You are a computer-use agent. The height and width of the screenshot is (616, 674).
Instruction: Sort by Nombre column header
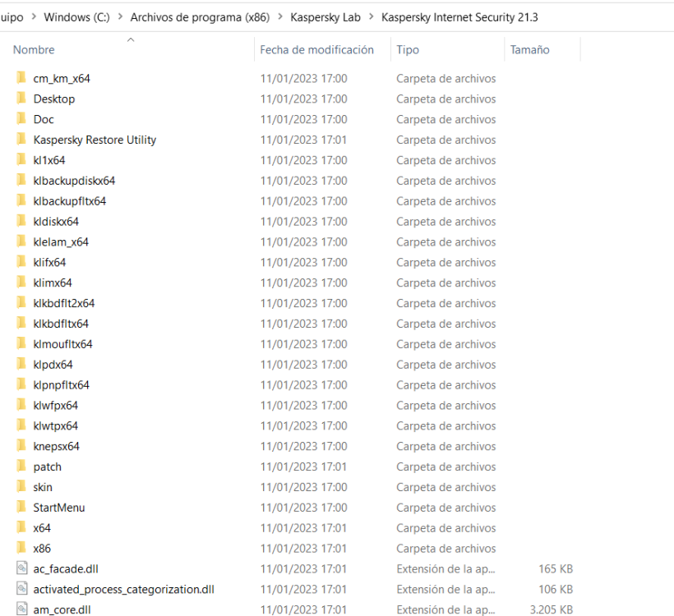(x=34, y=50)
